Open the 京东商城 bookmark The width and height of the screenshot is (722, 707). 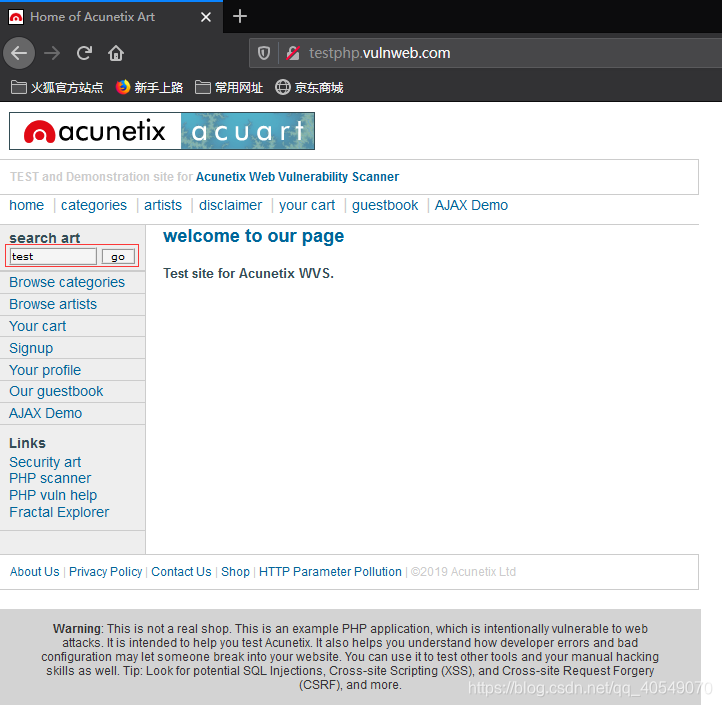click(x=309, y=88)
